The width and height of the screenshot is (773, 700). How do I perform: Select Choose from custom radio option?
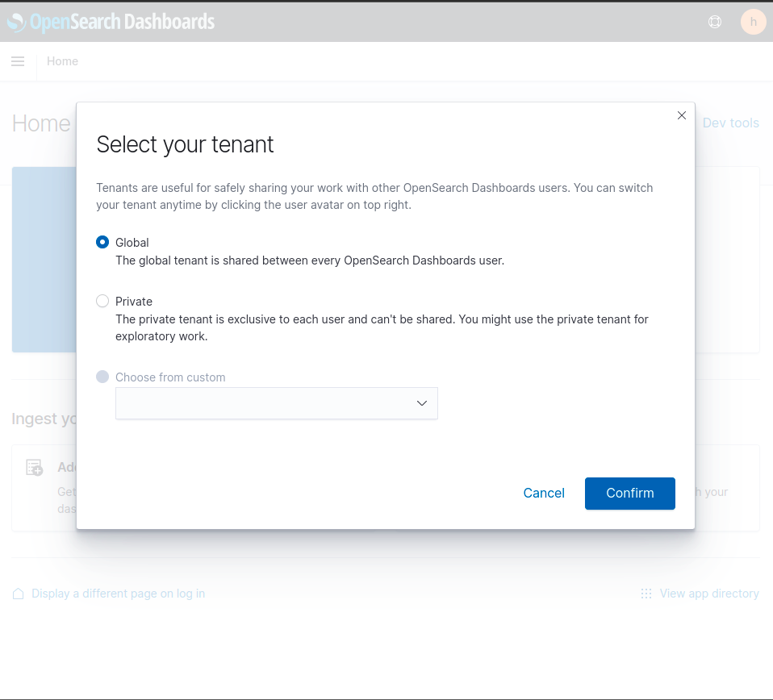tap(102, 377)
